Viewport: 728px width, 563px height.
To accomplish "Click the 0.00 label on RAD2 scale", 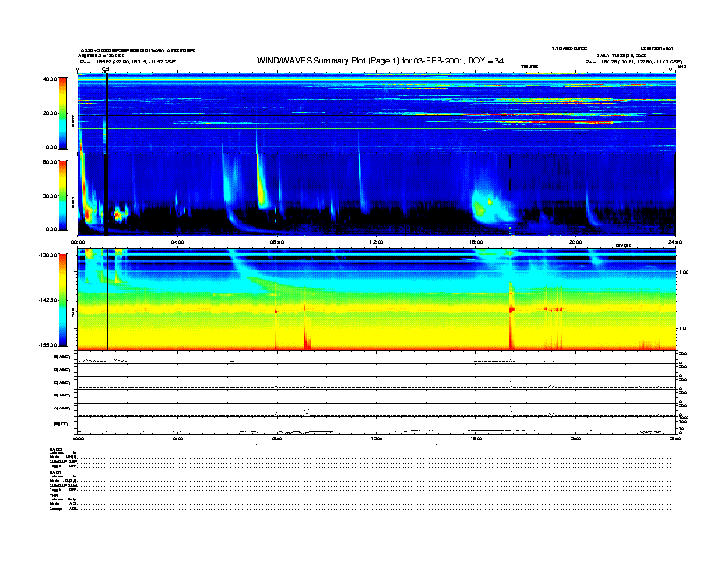I will point(51,147).
